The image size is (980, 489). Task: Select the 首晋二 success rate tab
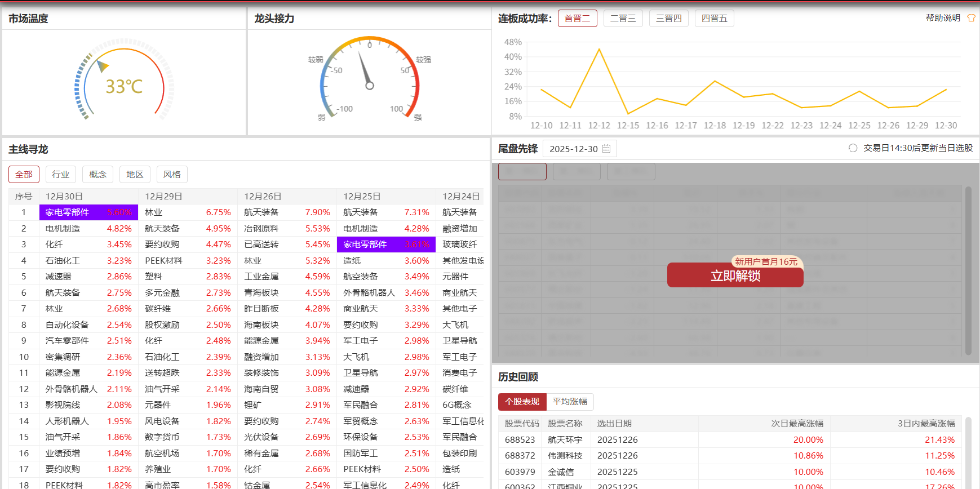pyautogui.click(x=577, y=19)
